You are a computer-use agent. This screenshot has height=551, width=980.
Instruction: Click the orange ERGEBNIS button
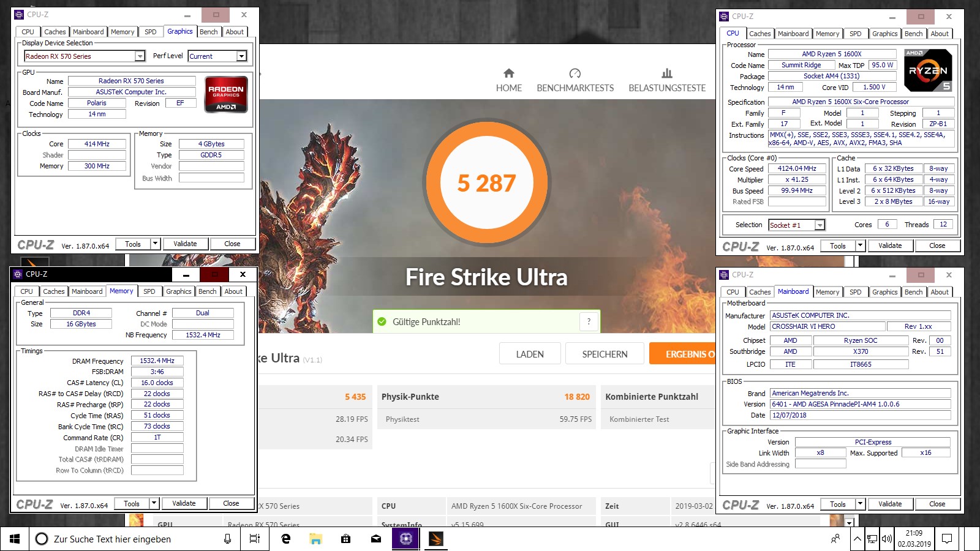pyautogui.click(x=682, y=354)
